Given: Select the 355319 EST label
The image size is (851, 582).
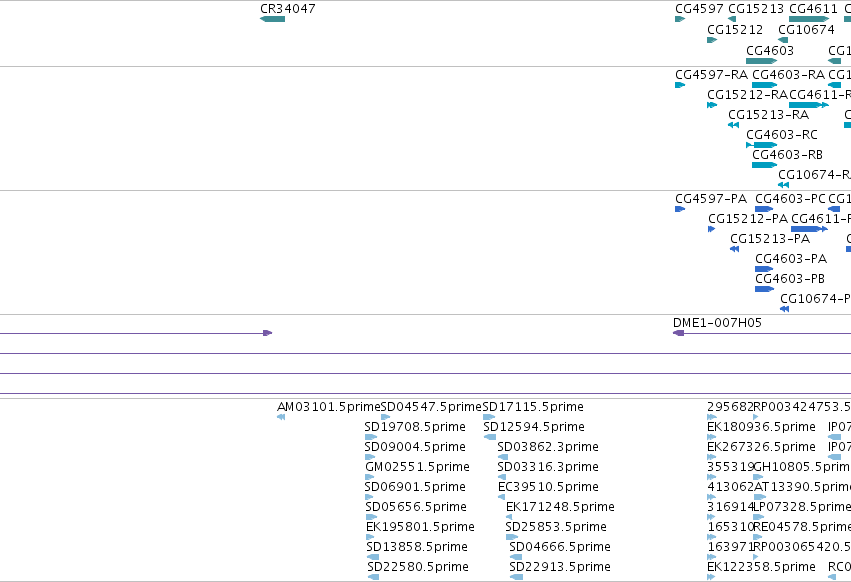Looking at the screenshot, I should (731, 467).
